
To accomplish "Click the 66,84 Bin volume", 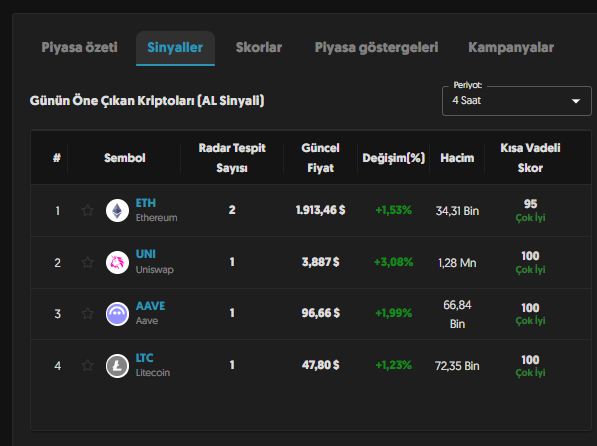I will [457, 314].
